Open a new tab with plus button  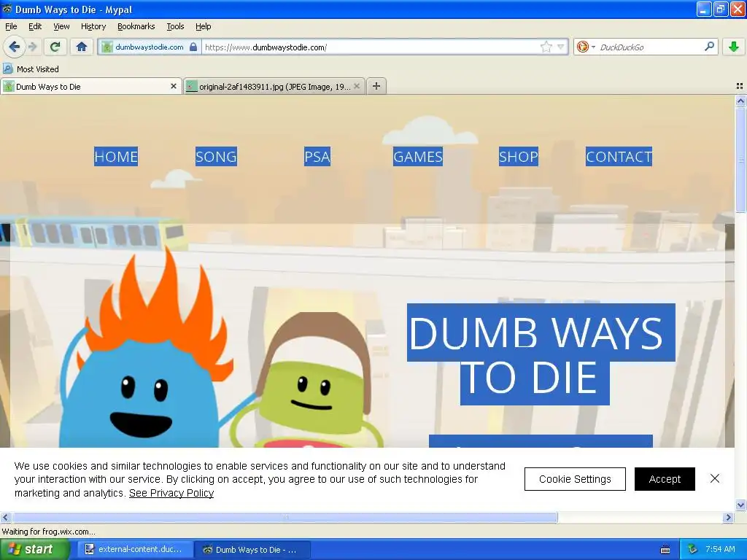tap(376, 86)
